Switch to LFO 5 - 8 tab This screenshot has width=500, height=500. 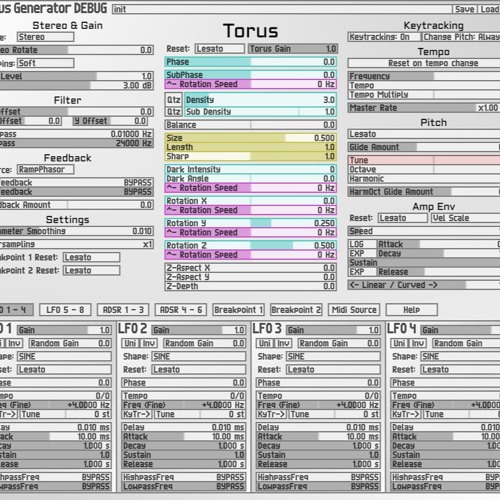coord(65,310)
